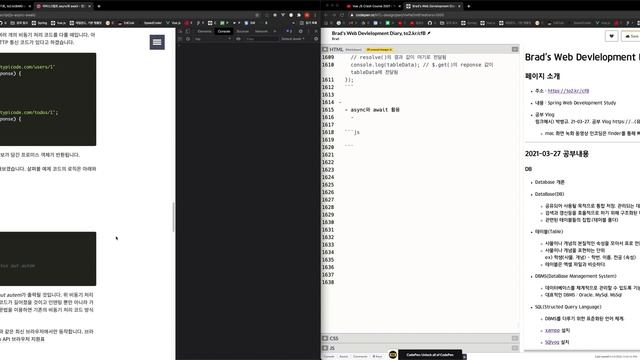Switch to the DevTools Elements tab

204,31
